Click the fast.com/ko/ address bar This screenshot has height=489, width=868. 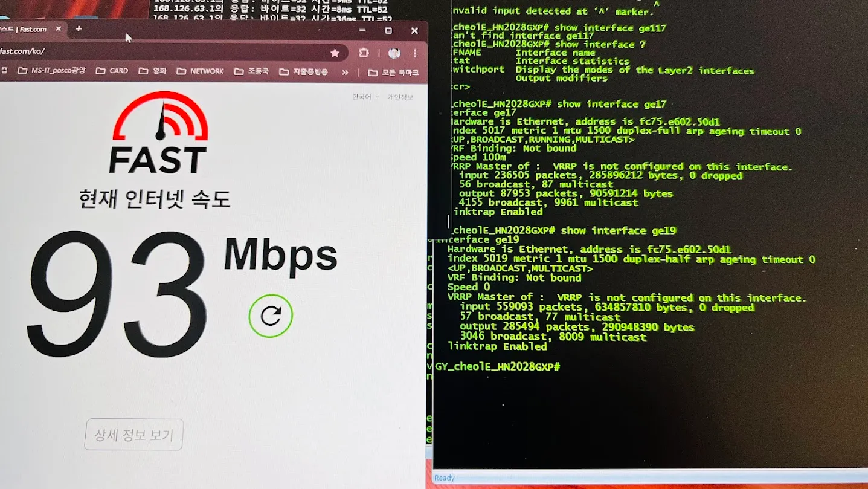click(x=151, y=52)
